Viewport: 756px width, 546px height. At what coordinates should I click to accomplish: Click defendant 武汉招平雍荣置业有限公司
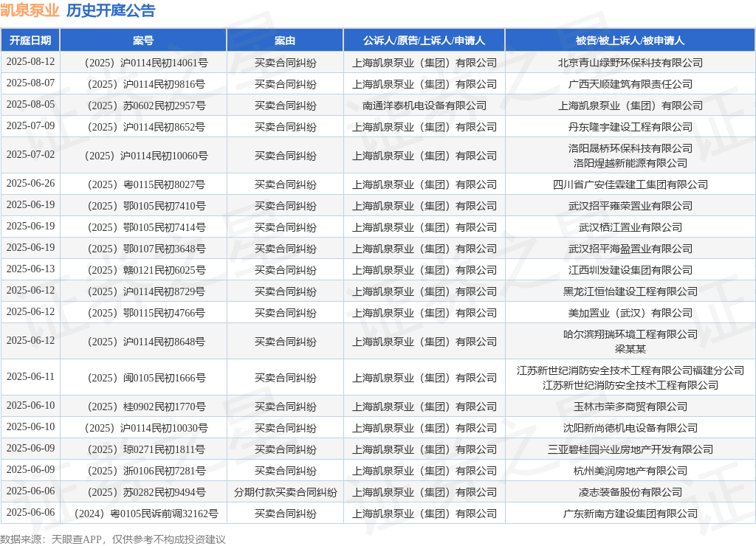coord(630,206)
